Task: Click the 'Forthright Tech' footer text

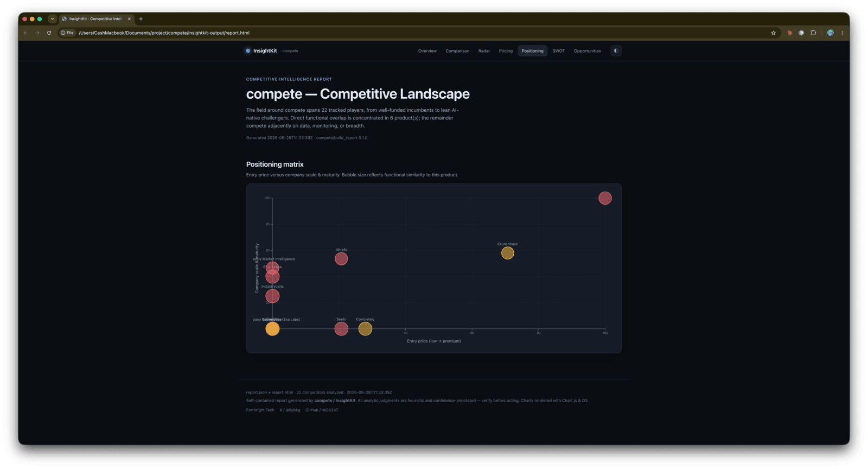Action: [x=260, y=410]
